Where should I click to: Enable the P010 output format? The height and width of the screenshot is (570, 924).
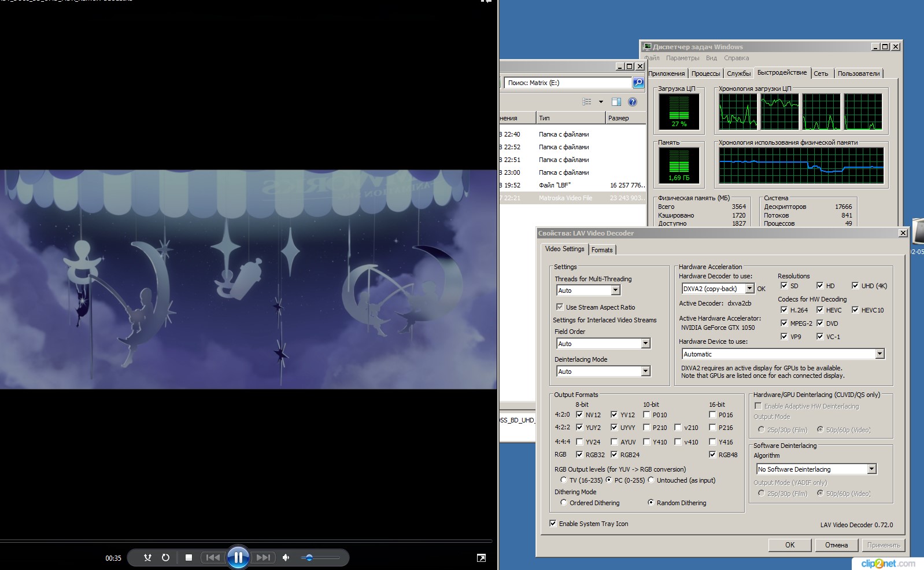[x=646, y=414]
